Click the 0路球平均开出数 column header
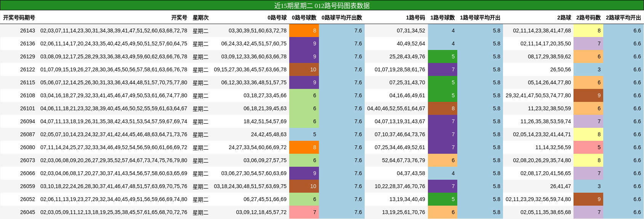Screen dimensions: 644x219 342,18
